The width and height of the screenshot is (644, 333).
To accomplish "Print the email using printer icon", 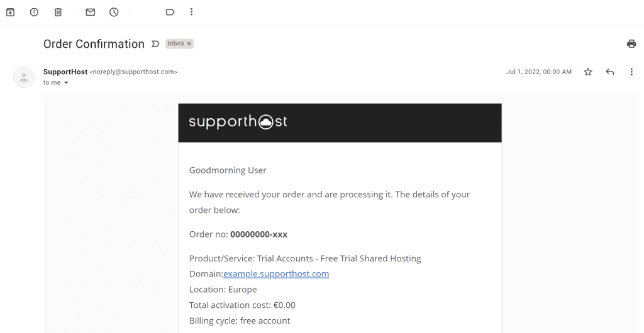I will pyautogui.click(x=631, y=44).
